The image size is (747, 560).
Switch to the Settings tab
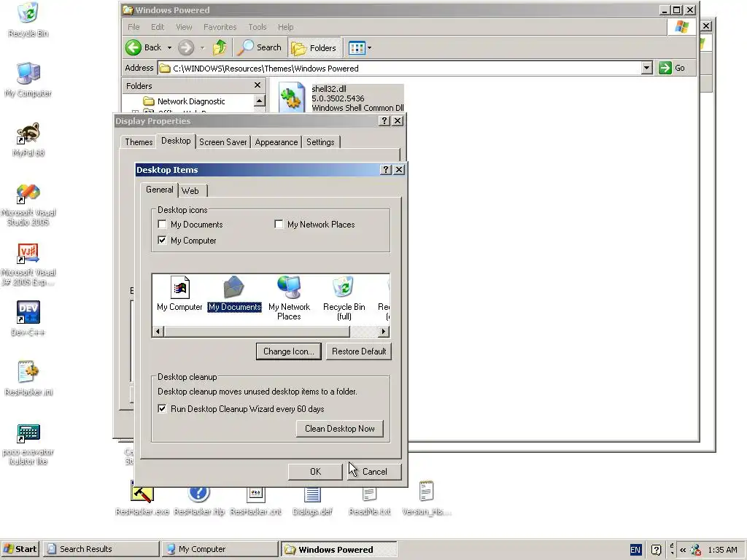point(320,142)
